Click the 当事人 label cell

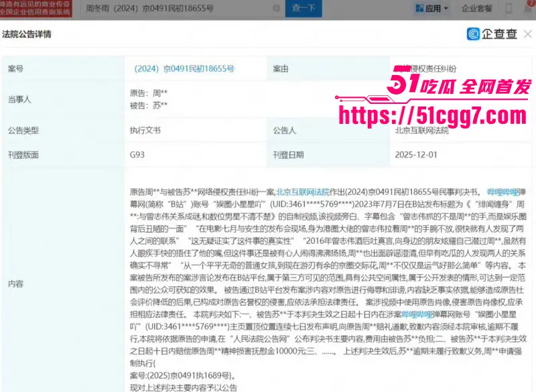(x=63, y=99)
